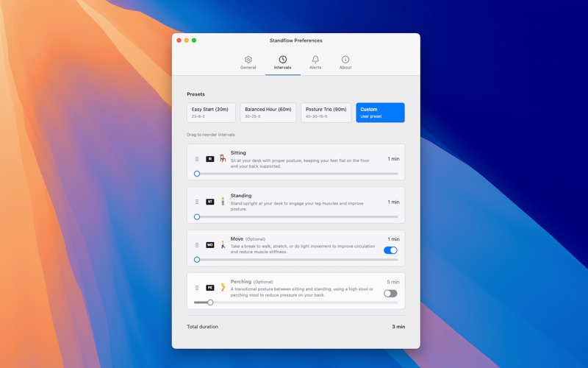The image size is (588, 368).
Task: Click the Total duration 3 min value
Action: pos(398,327)
